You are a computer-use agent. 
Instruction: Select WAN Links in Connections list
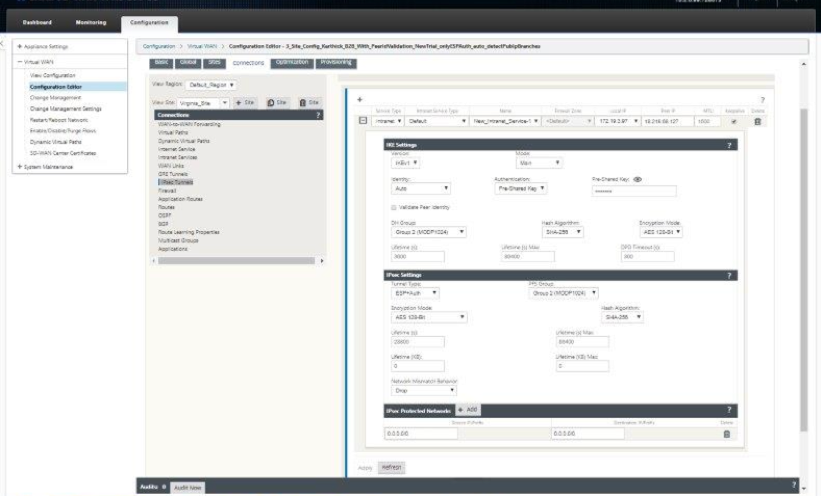click(171, 166)
